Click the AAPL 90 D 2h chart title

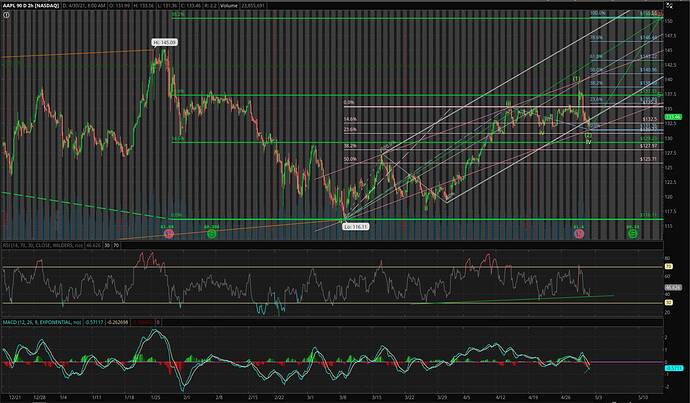32,6
